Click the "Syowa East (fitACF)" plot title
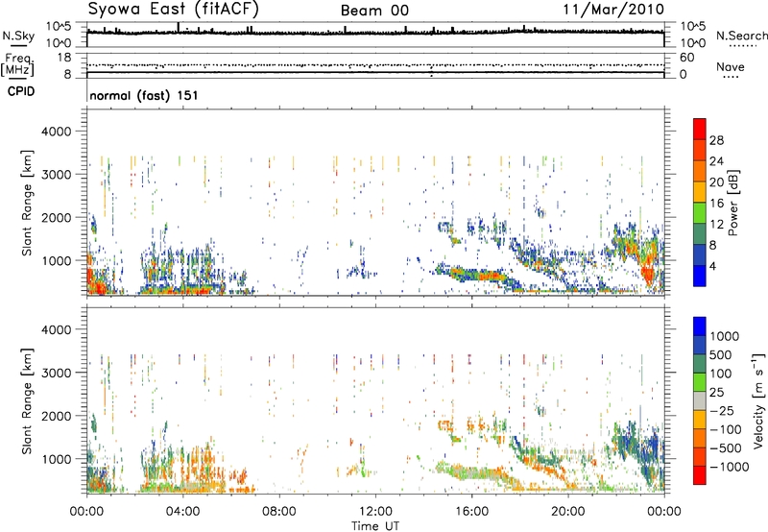Viewport: 768px width, 532px height. point(173,9)
